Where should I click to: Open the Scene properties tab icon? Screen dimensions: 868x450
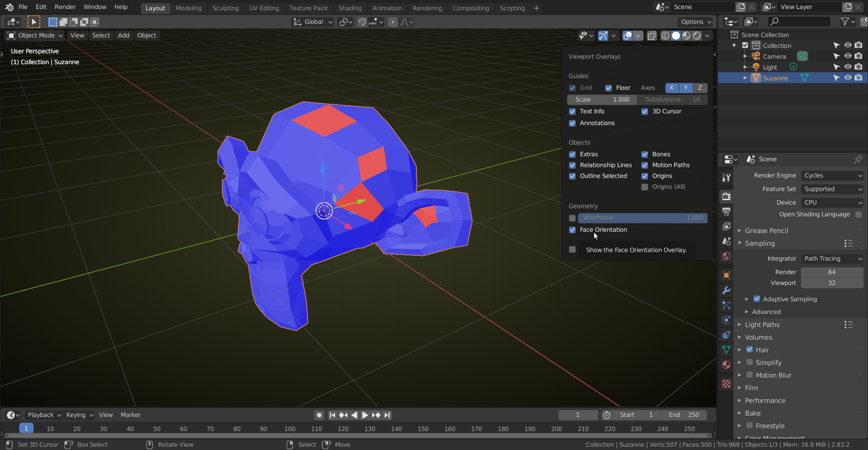pyautogui.click(x=726, y=241)
